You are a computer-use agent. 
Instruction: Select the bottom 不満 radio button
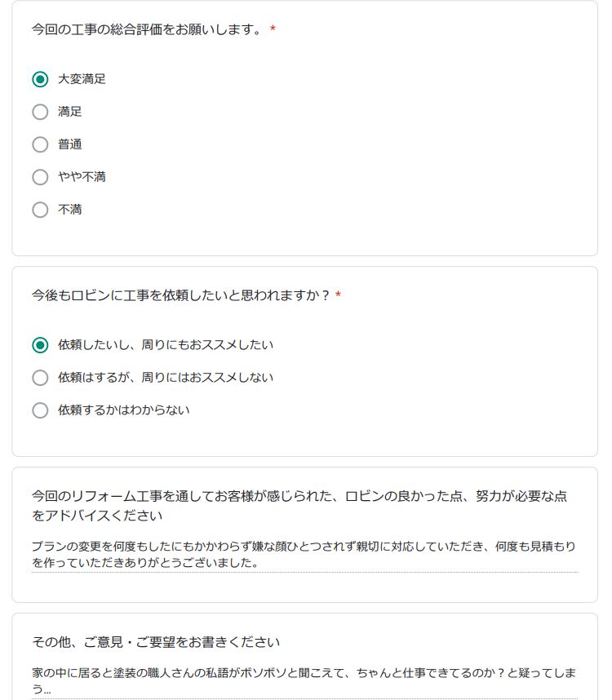pos(40,210)
